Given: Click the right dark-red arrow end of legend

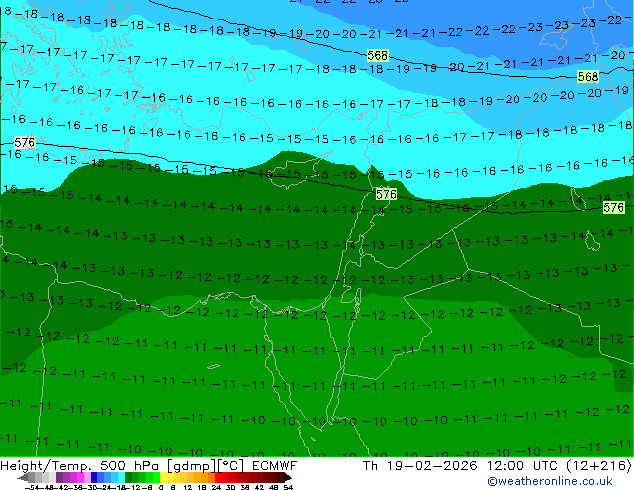Looking at the screenshot, I should pyautogui.click(x=287, y=477).
